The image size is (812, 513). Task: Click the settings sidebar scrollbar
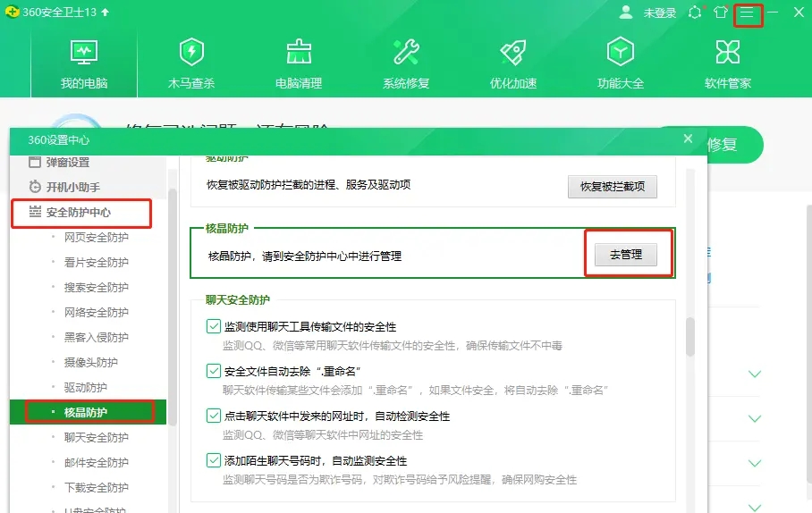(x=173, y=308)
